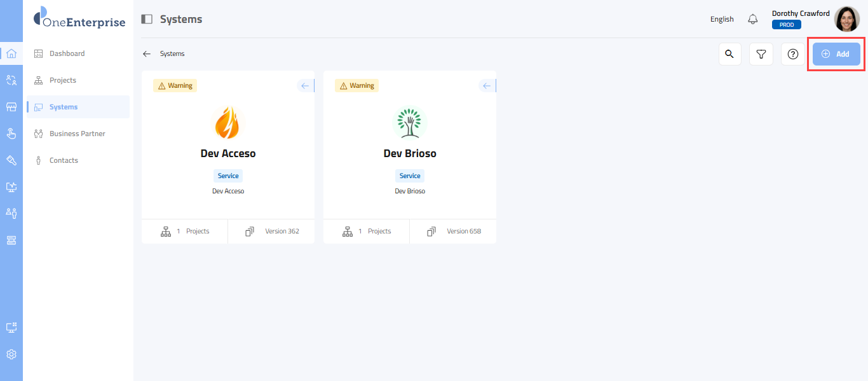This screenshot has width=868, height=381.
Task: Click the Dev Brioso tree logo
Action: (410, 123)
